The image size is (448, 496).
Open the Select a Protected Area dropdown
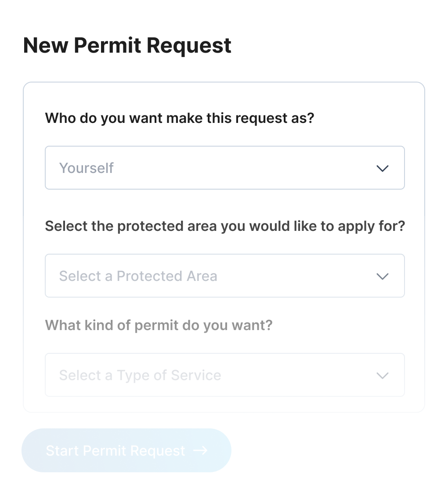[224, 276]
